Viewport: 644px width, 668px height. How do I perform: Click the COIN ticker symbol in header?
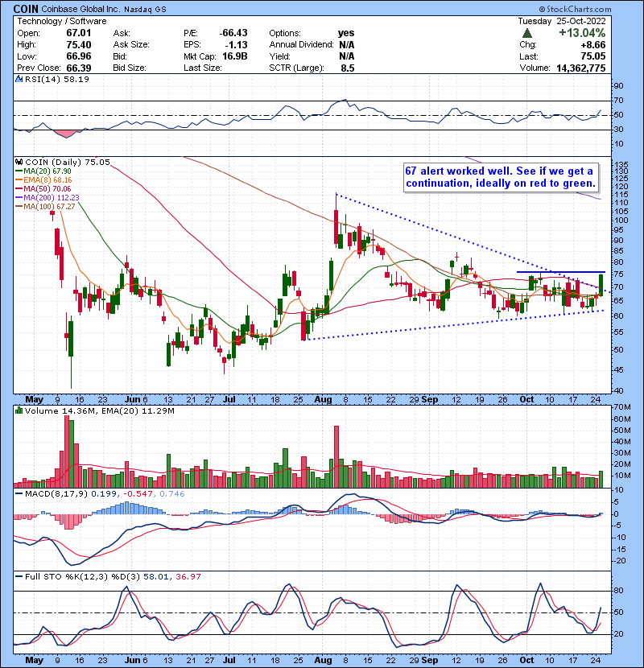click(26, 9)
